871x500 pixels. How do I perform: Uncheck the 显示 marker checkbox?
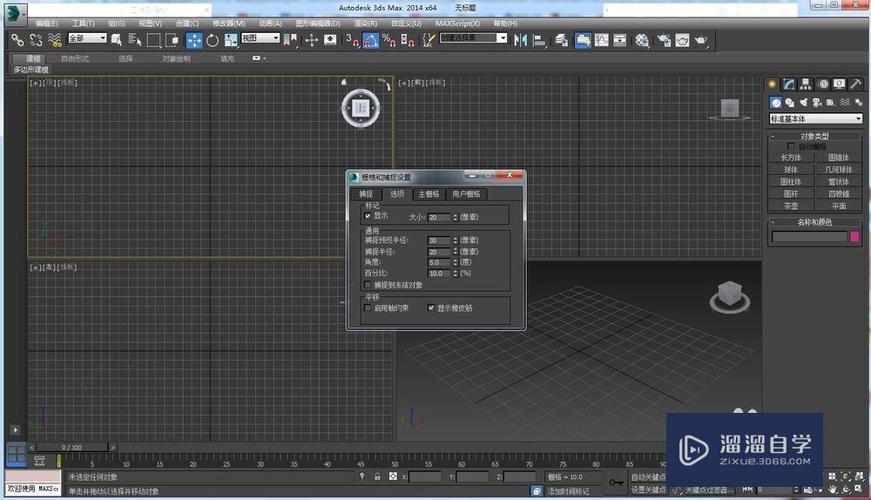coord(368,215)
